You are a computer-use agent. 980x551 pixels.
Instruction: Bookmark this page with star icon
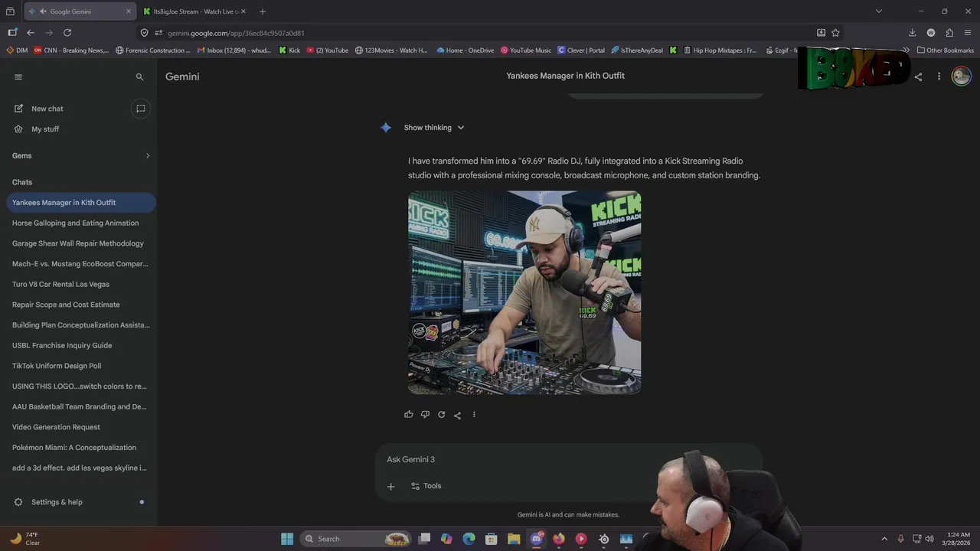[835, 33]
